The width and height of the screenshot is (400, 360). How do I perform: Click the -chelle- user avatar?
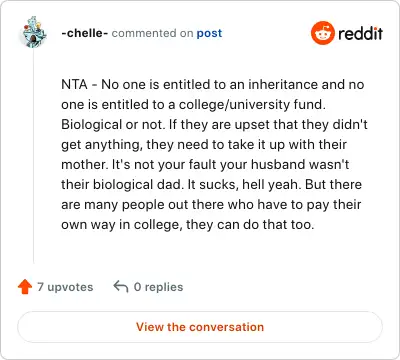[x=34, y=32]
